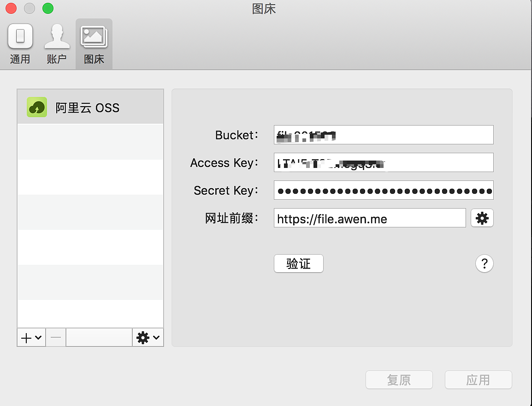
Task: Select the 图床 image host toolbar icon
Action: (x=94, y=44)
